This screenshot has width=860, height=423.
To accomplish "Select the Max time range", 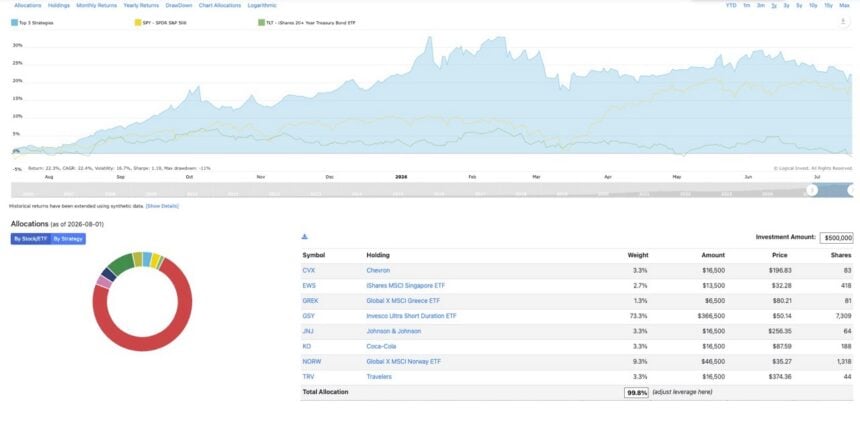I will [x=844, y=5].
